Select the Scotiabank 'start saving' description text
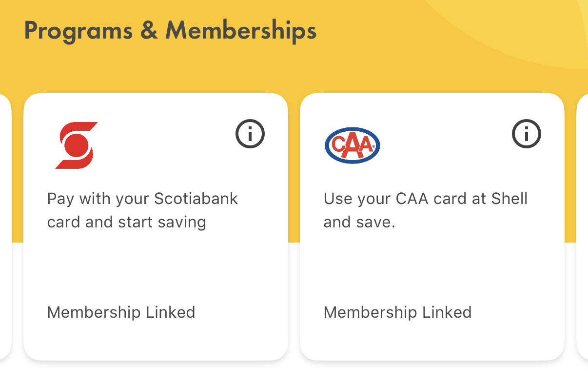Image resolution: width=588 pixels, height=387 pixels. 142,210
